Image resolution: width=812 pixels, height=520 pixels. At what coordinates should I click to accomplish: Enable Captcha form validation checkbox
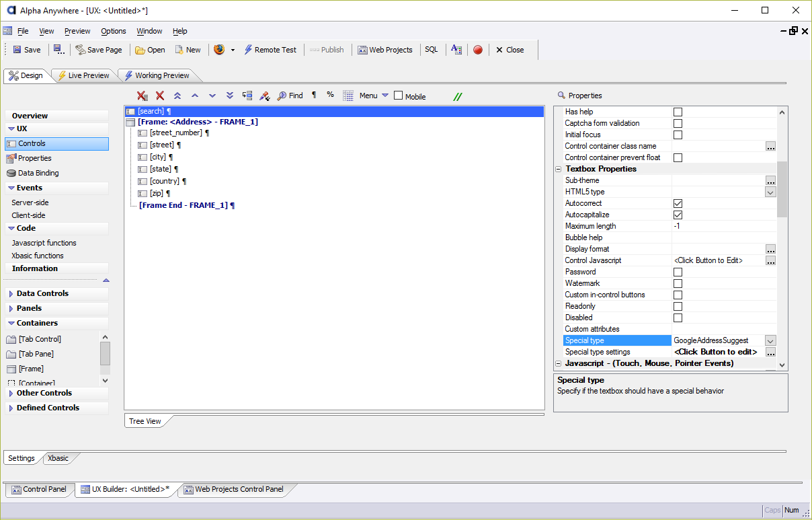[x=678, y=124]
